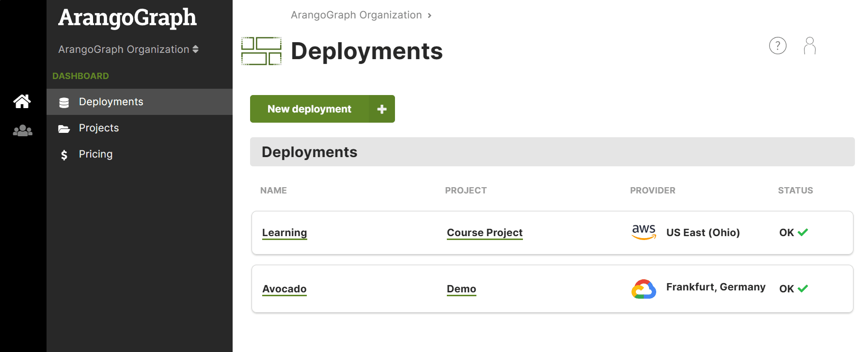Open the Pricing sidebar item
Viewport: 868px width, 352px height.
click(140, 154)
